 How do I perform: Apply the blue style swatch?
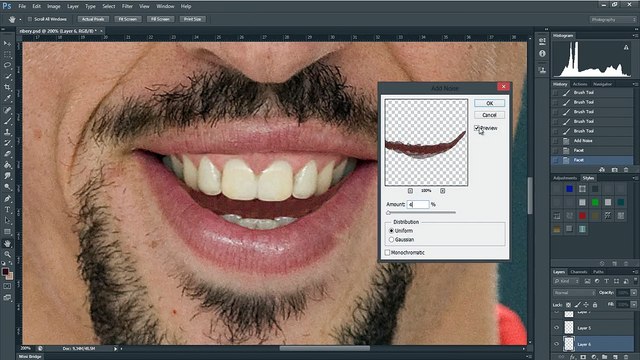[569, 189]
